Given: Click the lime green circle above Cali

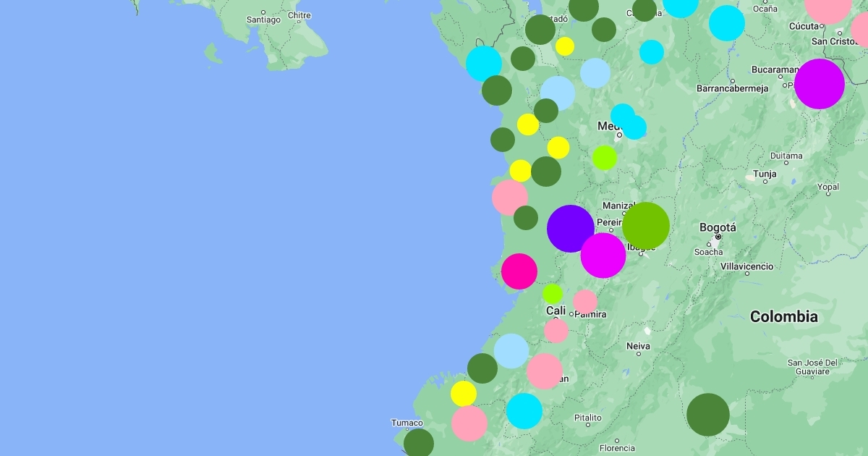Looking at the screenshot, I should click(553, 293).
